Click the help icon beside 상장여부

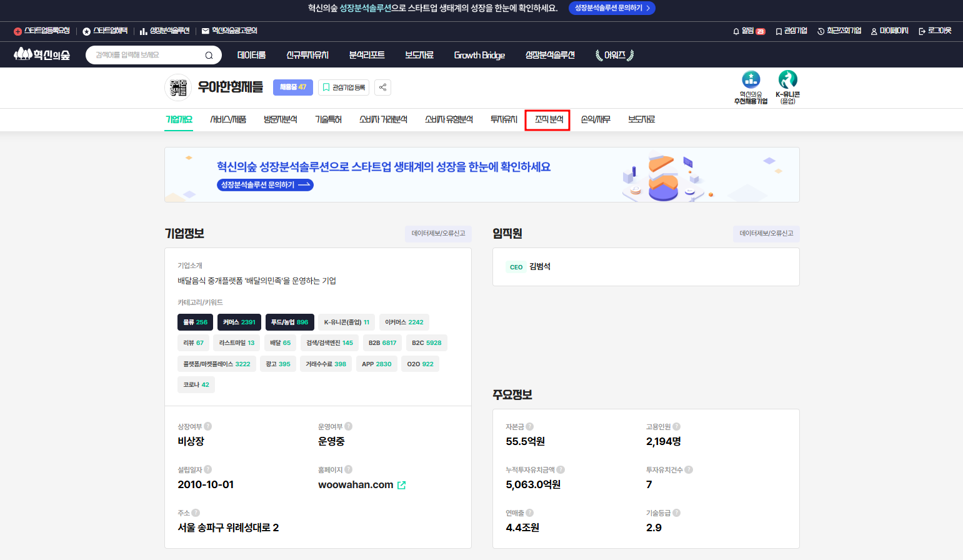[207, 426]
